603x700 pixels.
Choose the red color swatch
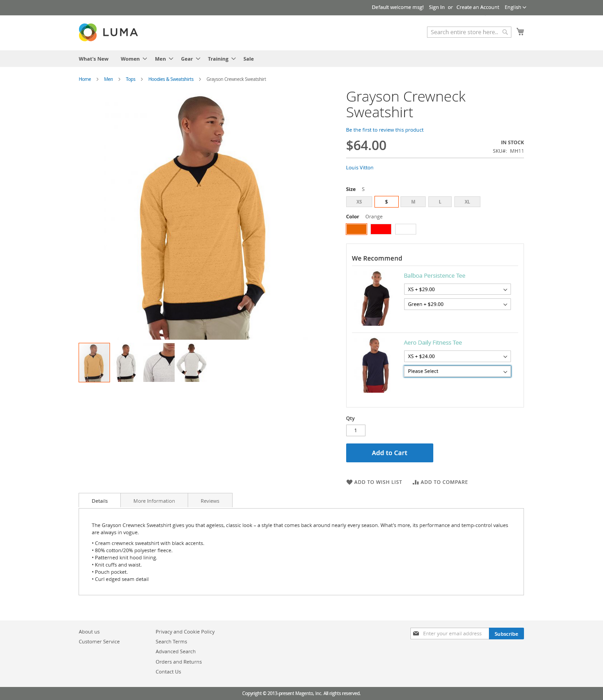(x=381, y=229)
